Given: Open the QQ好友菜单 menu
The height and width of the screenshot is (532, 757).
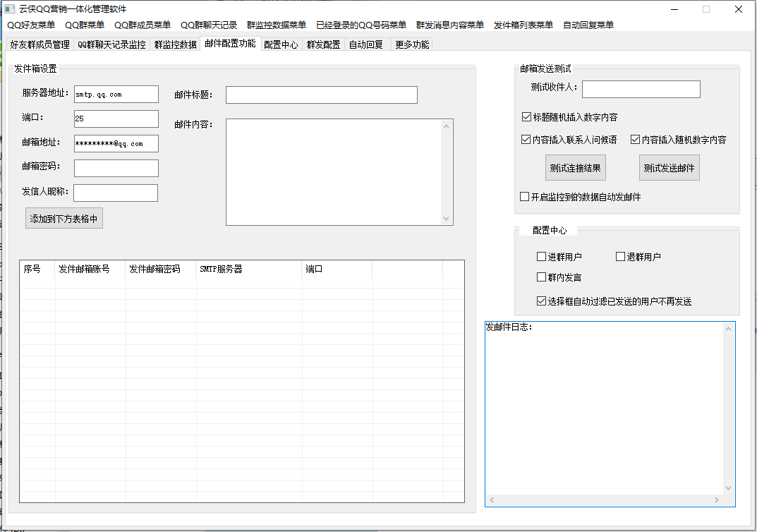Looking at the screenshot, I should (x=31, y=25).
